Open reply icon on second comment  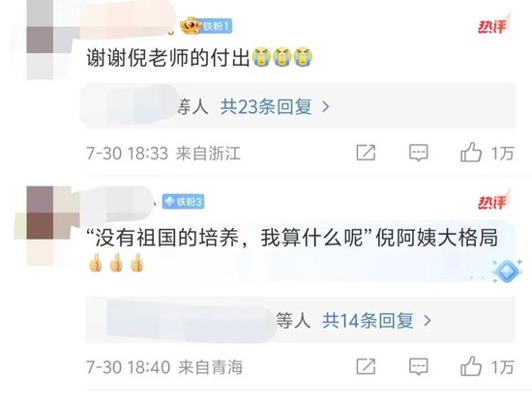[x=418, y=366]
